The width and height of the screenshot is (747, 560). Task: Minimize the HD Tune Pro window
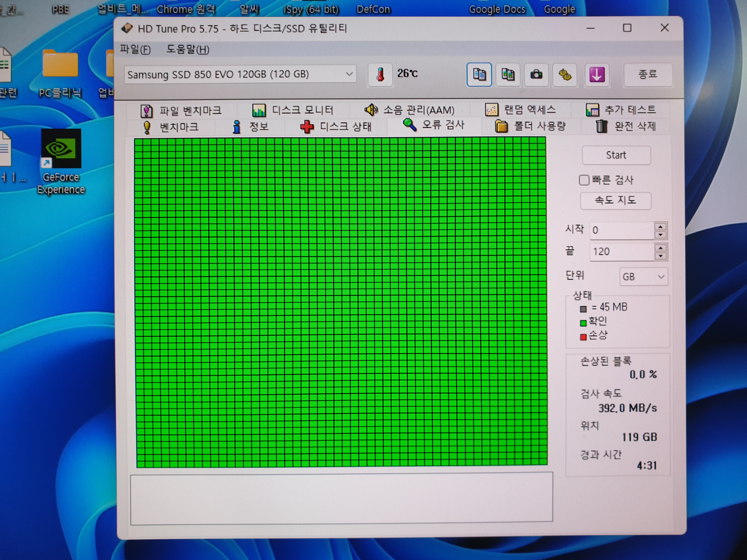[590, 28]
